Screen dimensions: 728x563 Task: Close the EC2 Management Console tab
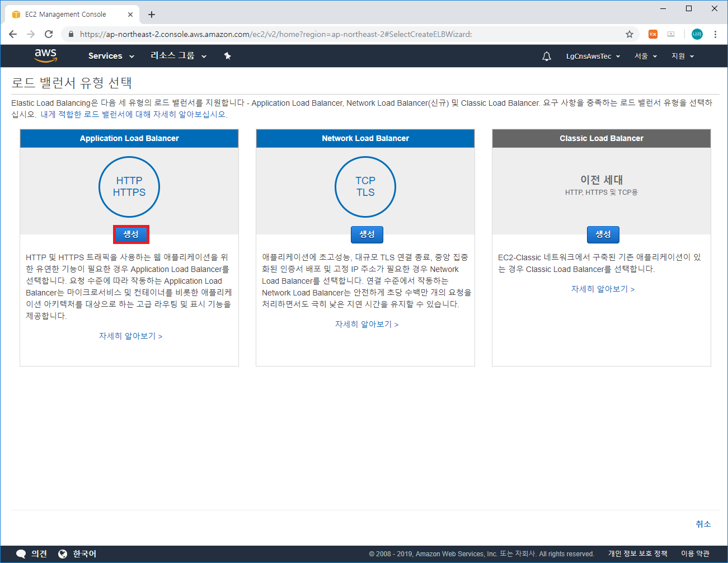(130, 15)
